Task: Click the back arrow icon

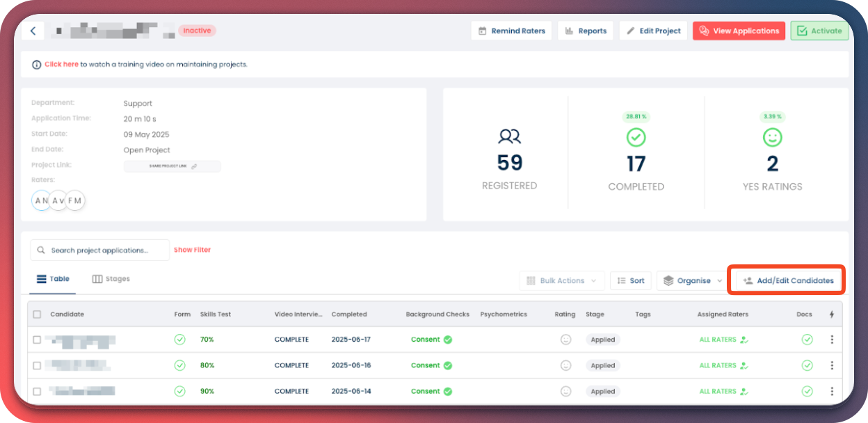Action: point(33,31)
